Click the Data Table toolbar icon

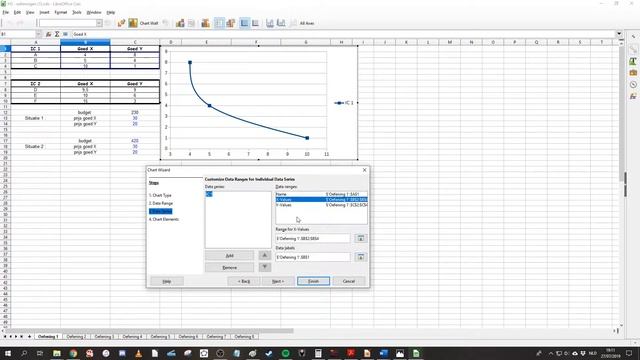point(191,23)
